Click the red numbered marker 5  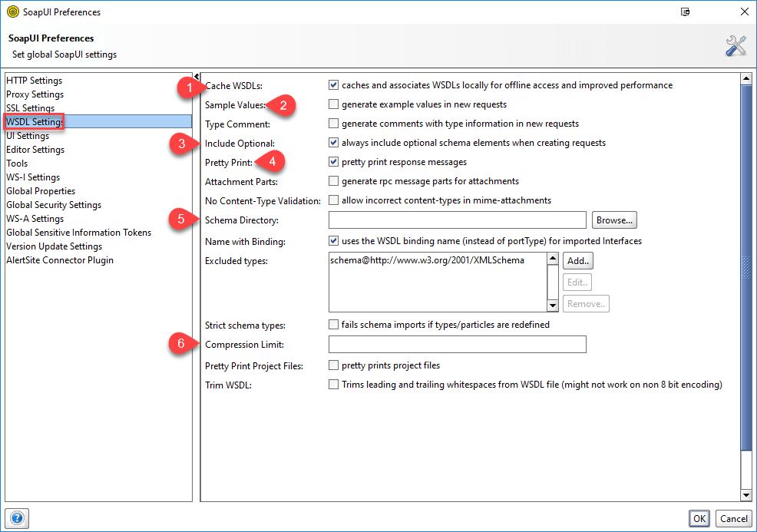pos(181,220)
